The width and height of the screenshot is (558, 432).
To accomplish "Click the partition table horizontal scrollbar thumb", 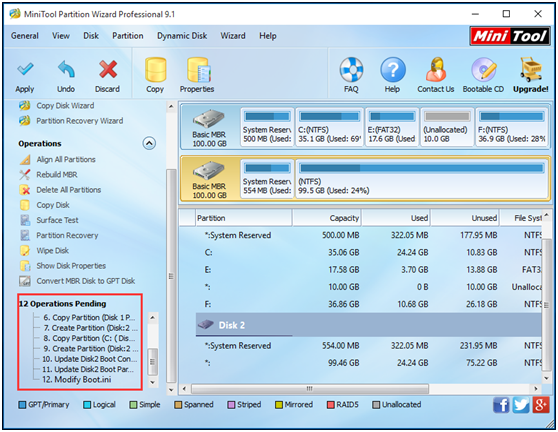I will [x=310, y=389].
